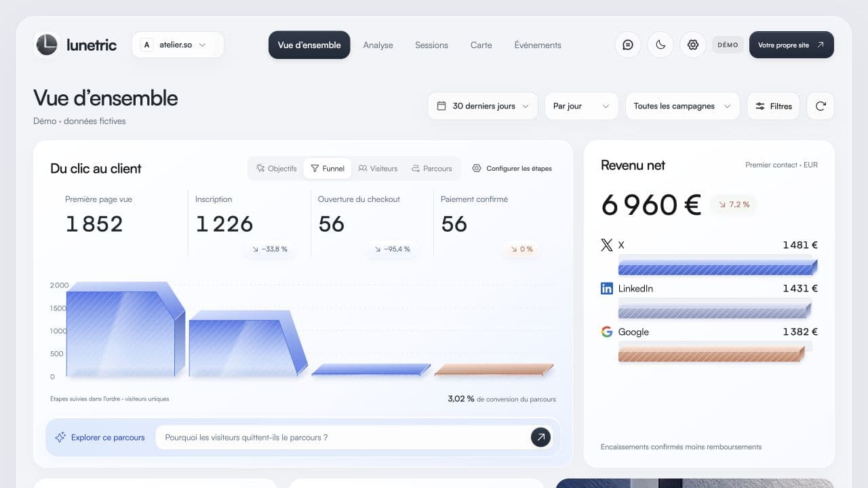Open the atelier.so site switcher dropdown
The height and width of the screenshot is (488, 868).
click(178, 45)
